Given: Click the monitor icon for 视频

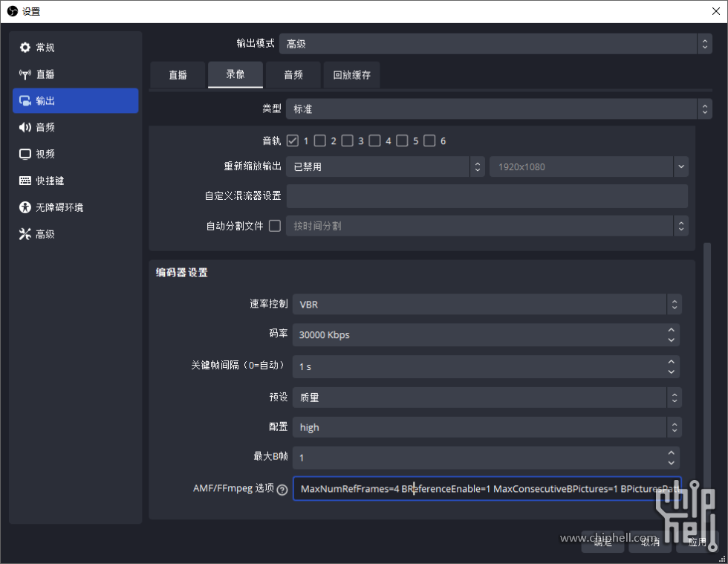Looking at the screenshot, I should tap(25, 155).
